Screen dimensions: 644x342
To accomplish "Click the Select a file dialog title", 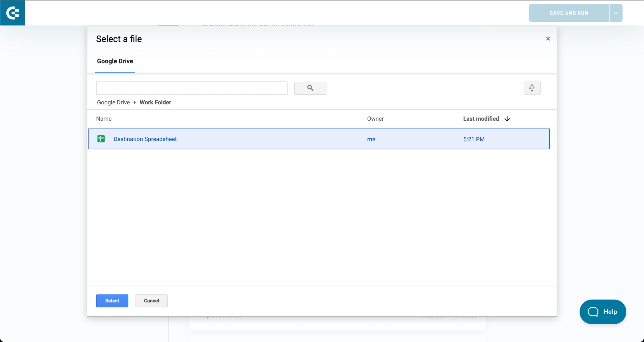I will (119, 39).
